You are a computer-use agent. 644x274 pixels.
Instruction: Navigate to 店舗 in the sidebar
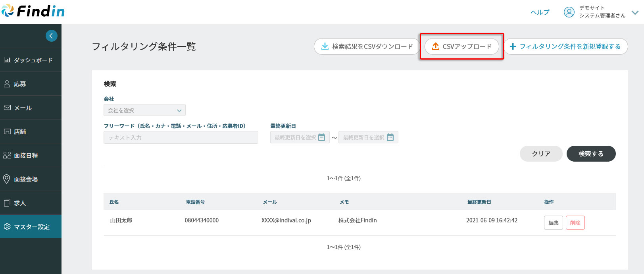31,131
